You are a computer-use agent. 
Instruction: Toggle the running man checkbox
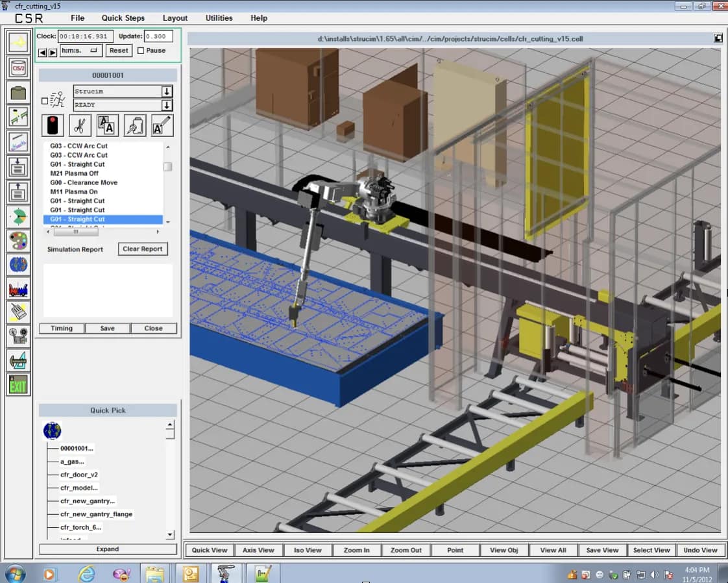tap(45, 101)
